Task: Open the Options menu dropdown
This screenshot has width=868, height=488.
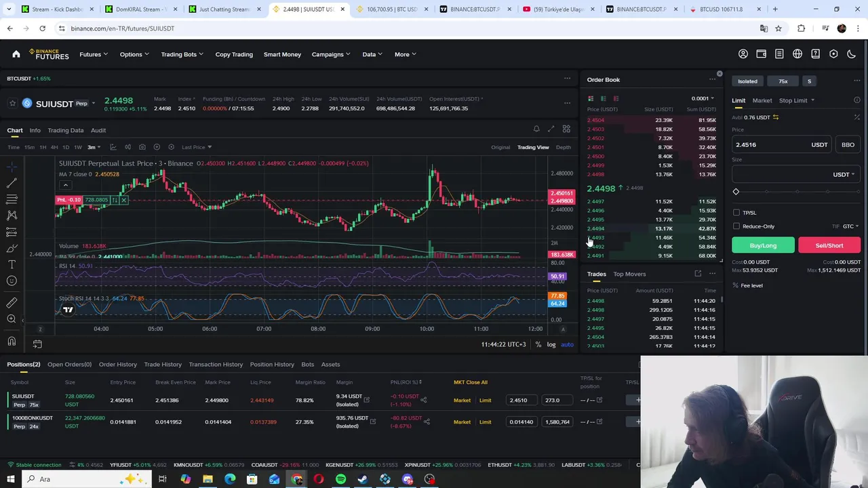Action: click(x=134, y=54)
